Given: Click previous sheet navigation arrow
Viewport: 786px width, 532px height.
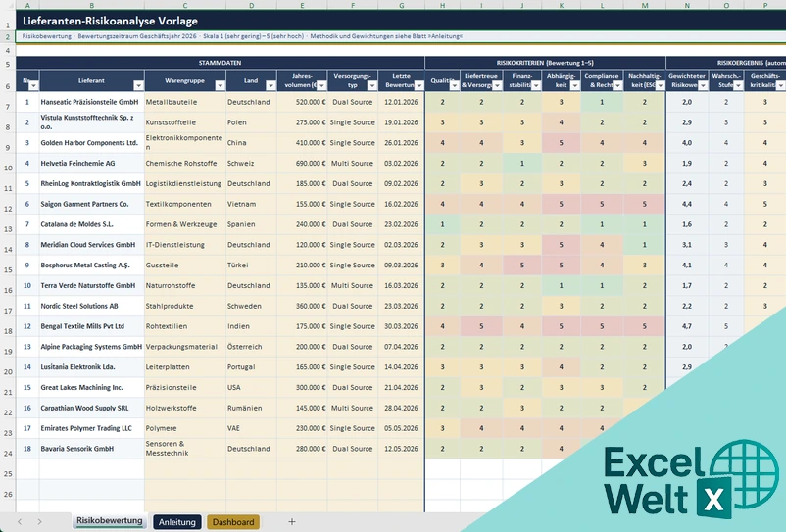Looking at the screenshot, I should 20,522.
